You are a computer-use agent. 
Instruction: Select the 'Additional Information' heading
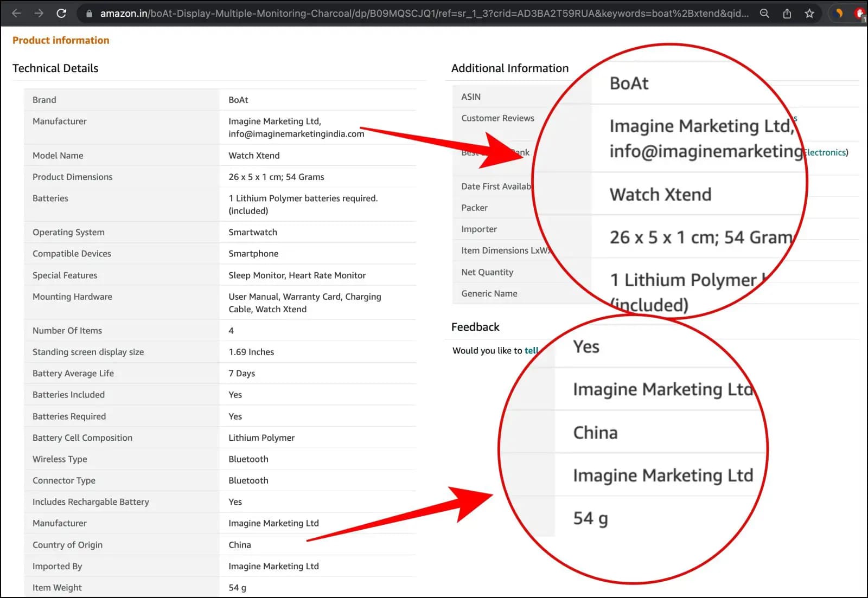510,68
